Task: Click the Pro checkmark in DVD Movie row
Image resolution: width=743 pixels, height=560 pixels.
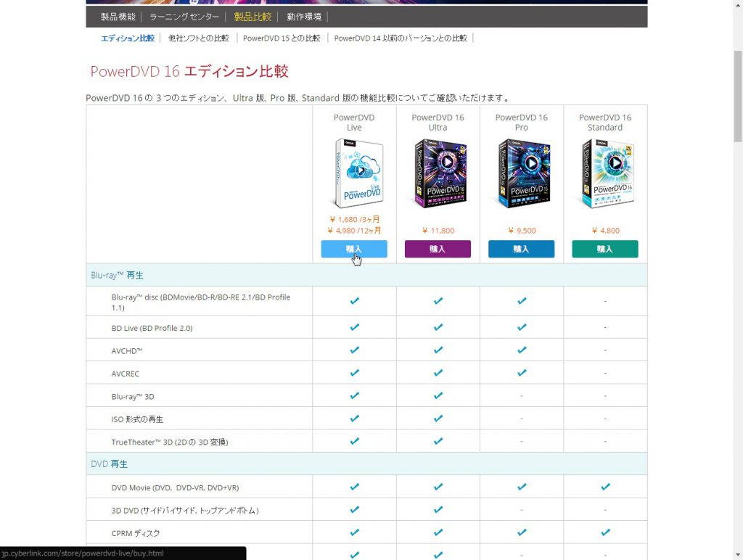Action: tap(522, 487)
